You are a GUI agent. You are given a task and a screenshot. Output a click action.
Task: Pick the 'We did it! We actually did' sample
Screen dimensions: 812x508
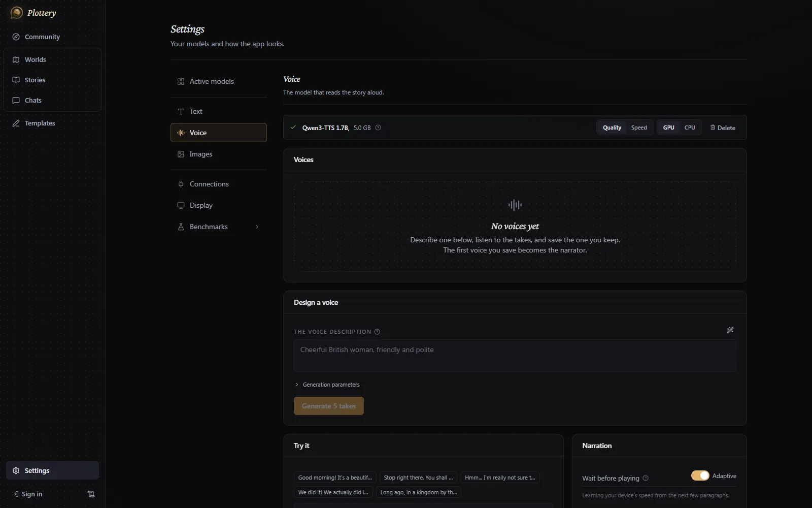tap(333, 492)
